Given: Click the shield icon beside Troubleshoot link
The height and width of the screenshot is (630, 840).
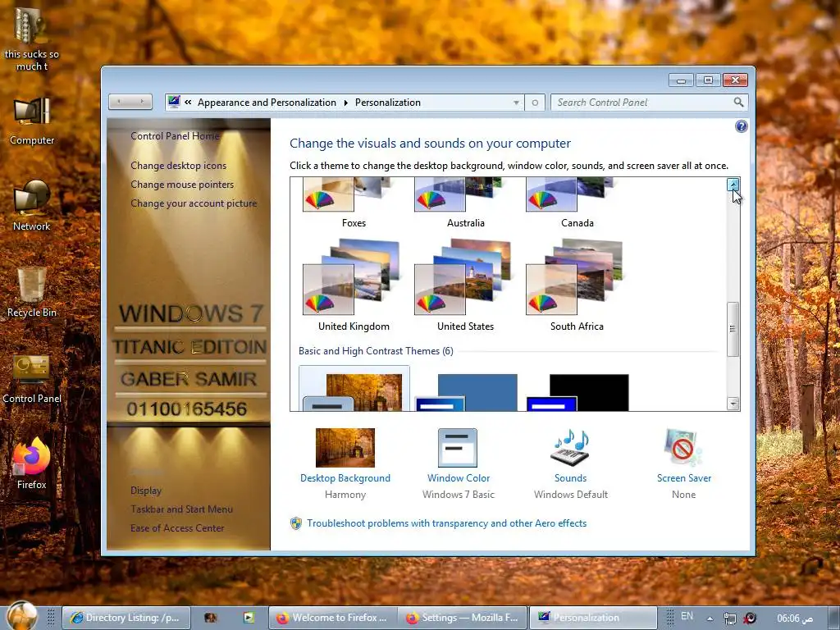Looking at the screenshot, I should click(x=295, y=523).
